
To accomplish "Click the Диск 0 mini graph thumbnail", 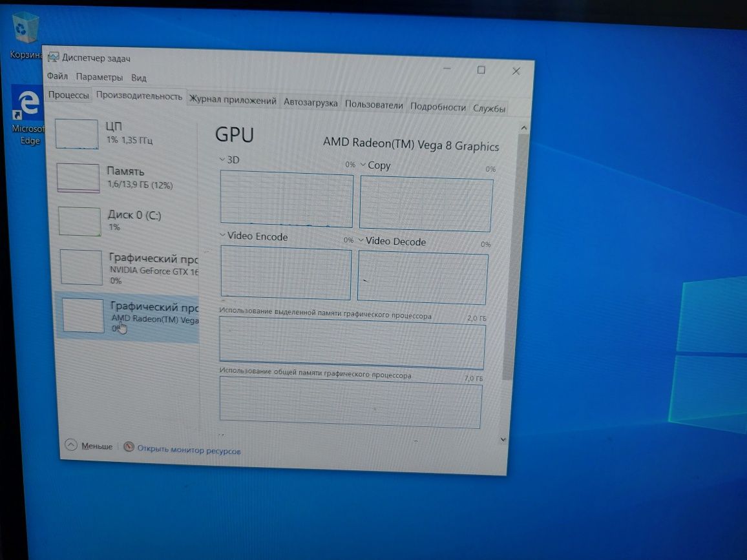I will click(79, 221).
